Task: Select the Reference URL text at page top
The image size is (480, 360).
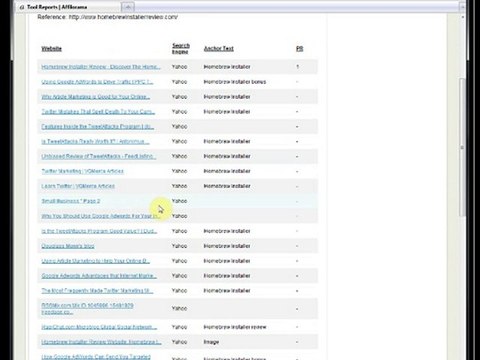Action: (x=107, y=17)
